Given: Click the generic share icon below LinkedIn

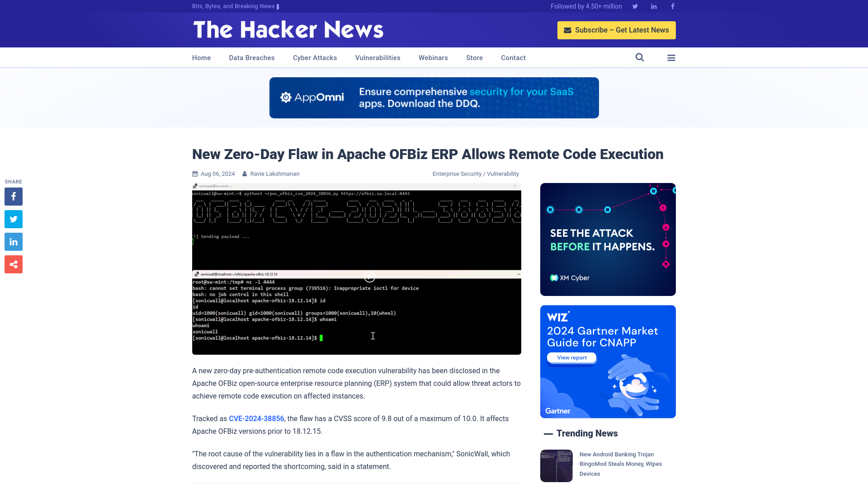Looking at the screenshot, I should [13, 264].
